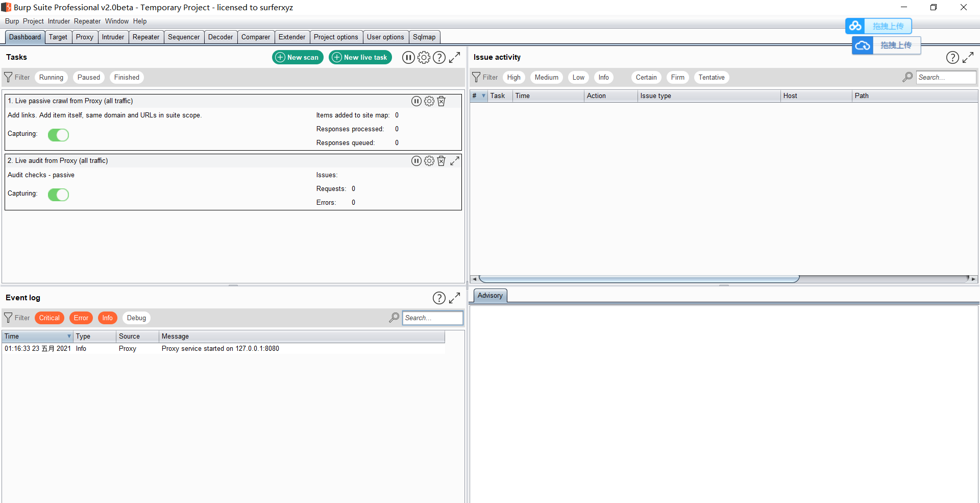Click the Event log Search field
The width and height of the screenshot is (980, 503).
(432, 318)
